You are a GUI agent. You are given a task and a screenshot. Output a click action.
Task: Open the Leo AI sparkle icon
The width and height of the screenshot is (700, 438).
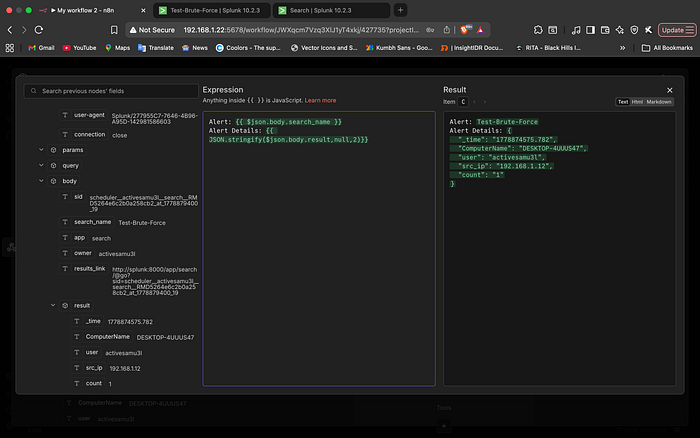coord(620,30)
